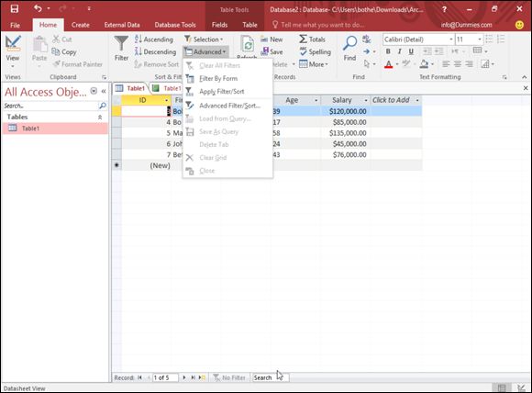Screen dimensions: 532x393
Task: Sort records Descending
Action: point(155,52)
